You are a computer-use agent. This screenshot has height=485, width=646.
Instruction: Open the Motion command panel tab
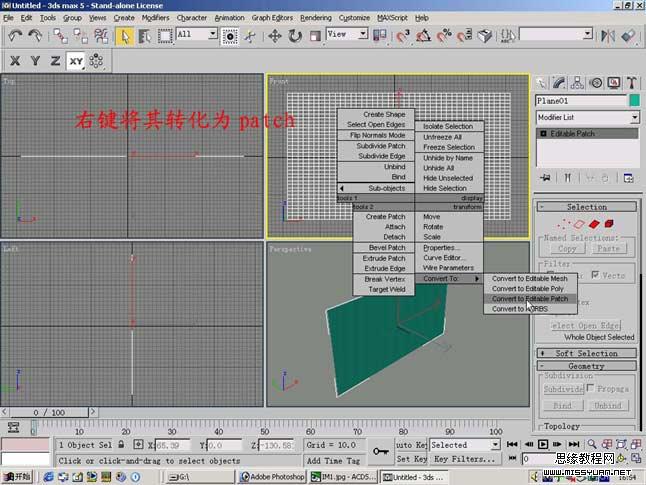(x=596, y=83)
